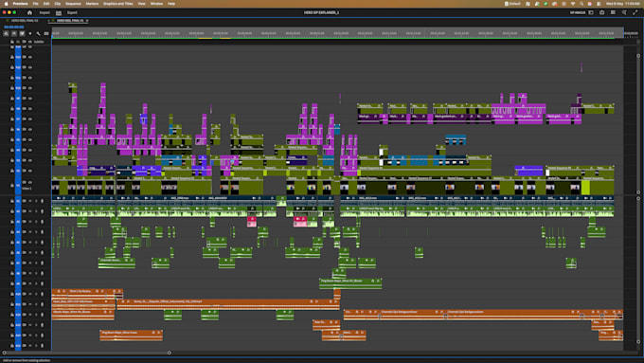Toggle the V1 track targeting button
Image resolution: width=644 pixels, height=363 pixels.
pyautogui.click(x=18, y=186)
